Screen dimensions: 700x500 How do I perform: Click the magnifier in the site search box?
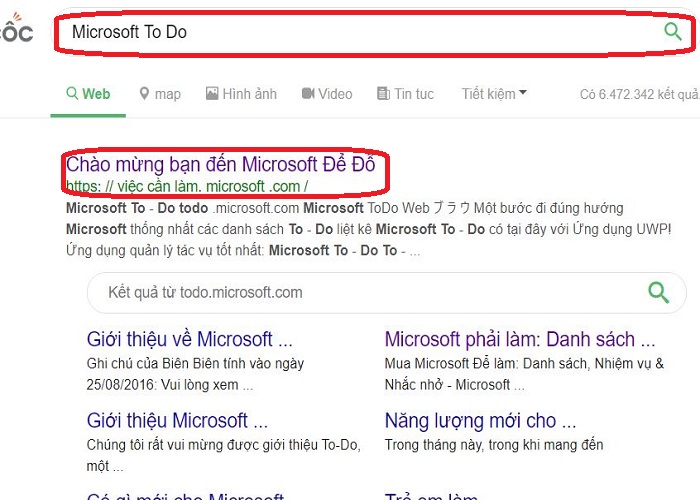(x=658, y=292)
